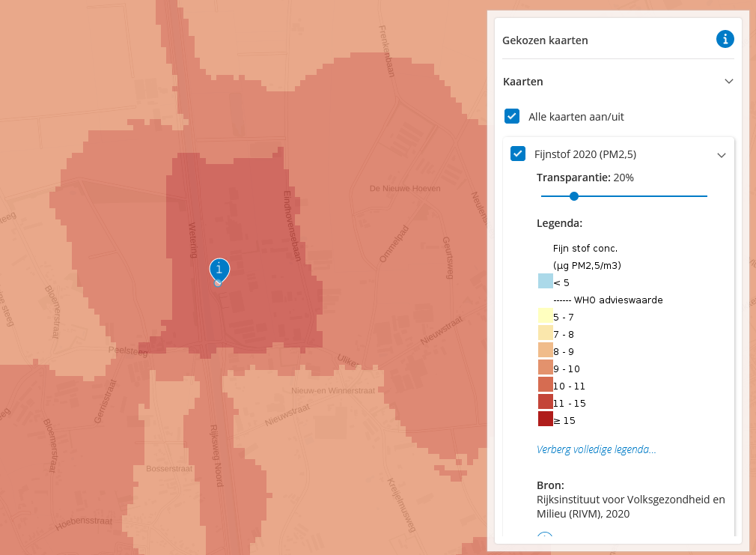Click the Fijnstof 2020 (PM2,5) layer title
Screen dimensions: 756x555
click(x=585, y=154)
